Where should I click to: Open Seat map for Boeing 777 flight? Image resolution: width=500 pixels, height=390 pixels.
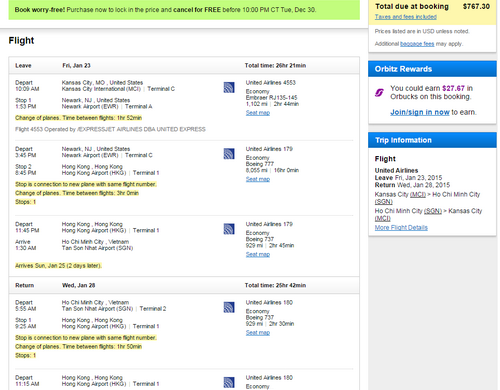pyautogui.click(x=258, y=179)
